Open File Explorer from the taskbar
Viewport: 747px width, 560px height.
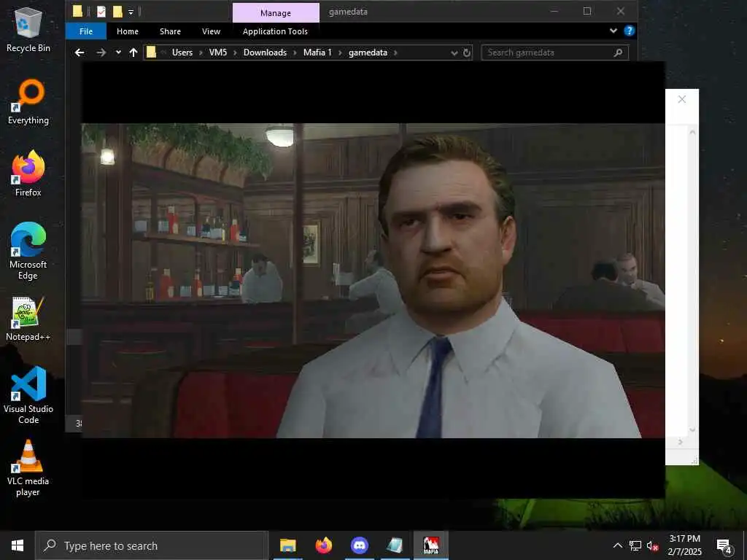click(x=287, y=545)
